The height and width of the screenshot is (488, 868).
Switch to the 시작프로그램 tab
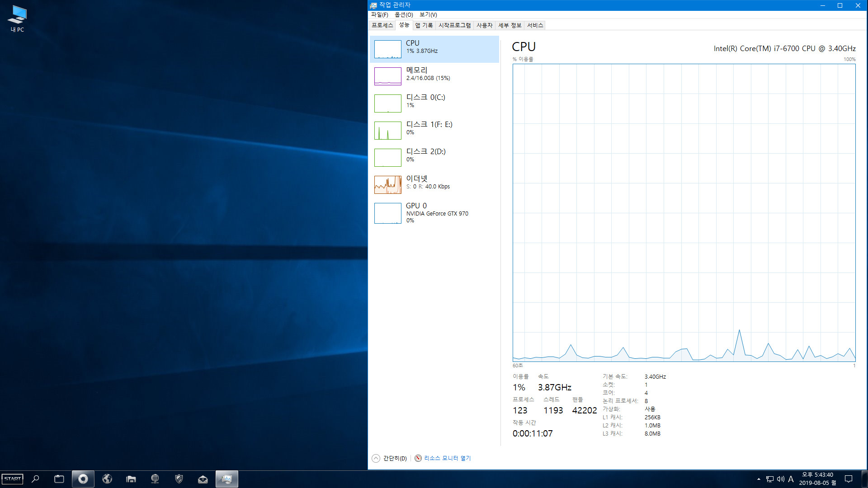455,25
